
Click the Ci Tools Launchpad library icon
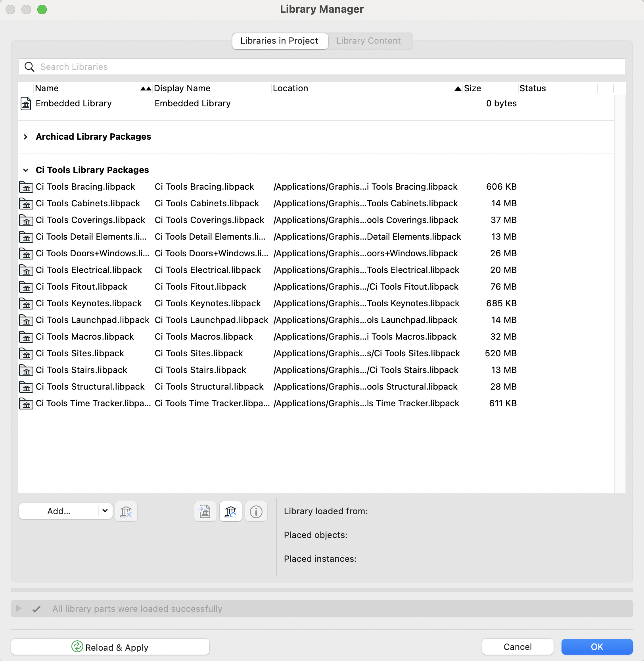coord(26,320)
